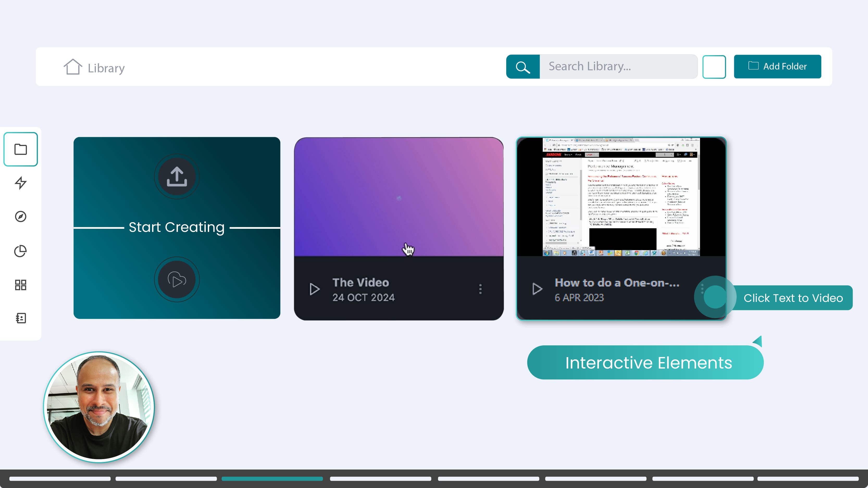Click the grid apps sidebar icon
868x488 pixels.
click(21, 285)
